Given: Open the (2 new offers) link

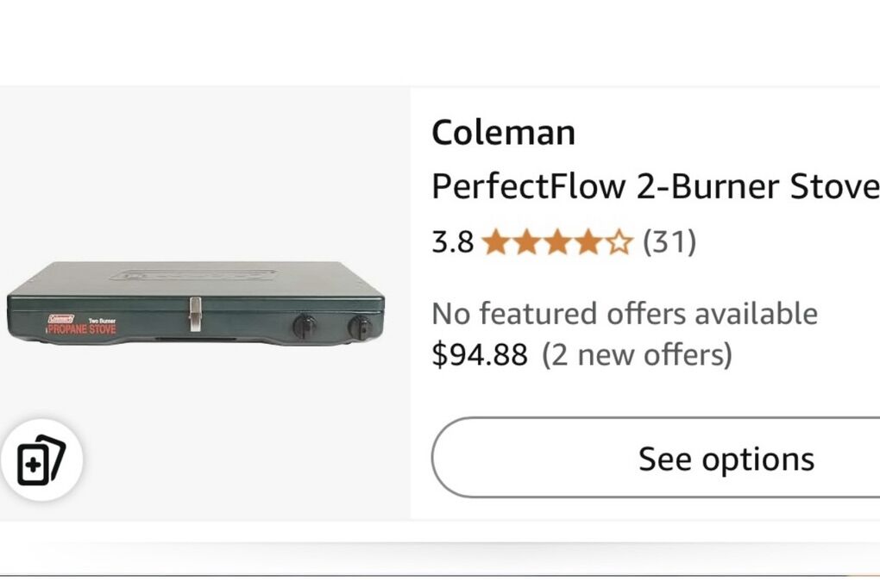Looking at the screenshot, I should point(637,354).
